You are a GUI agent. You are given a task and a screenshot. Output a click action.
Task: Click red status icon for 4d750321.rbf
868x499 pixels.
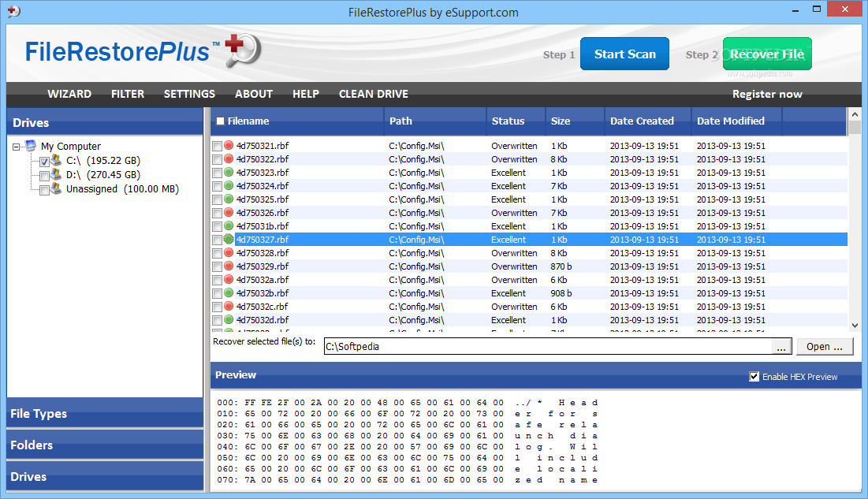click(229, 146)
